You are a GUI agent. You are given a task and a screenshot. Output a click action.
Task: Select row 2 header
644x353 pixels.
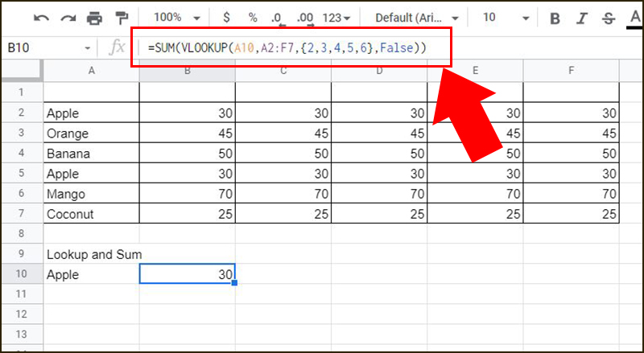(23, 113)
